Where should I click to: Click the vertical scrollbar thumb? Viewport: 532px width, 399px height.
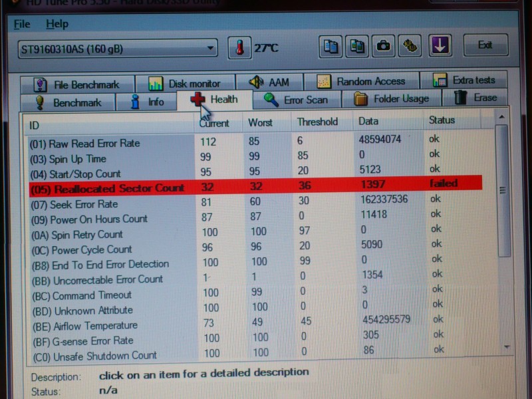[x=503, y=191]
